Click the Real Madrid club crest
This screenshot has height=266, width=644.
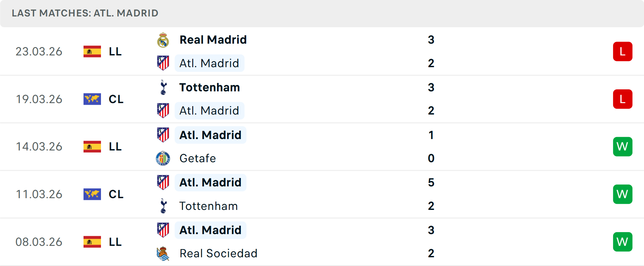[163, 40]
